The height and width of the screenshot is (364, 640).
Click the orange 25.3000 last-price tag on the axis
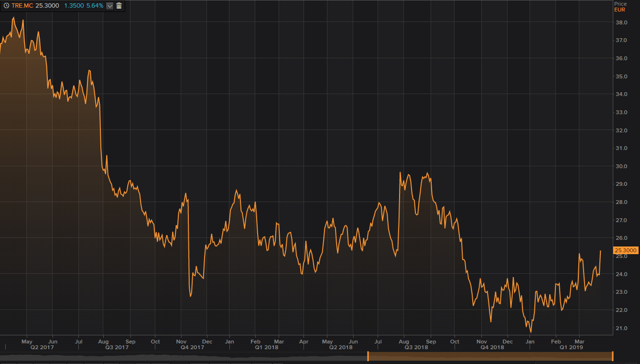(625, 250)
